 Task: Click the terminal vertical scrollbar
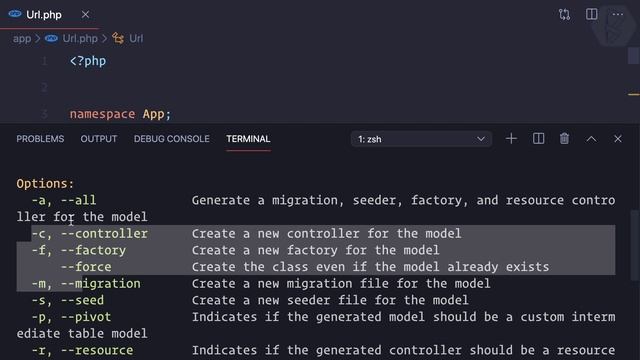(x=635, y=245)
